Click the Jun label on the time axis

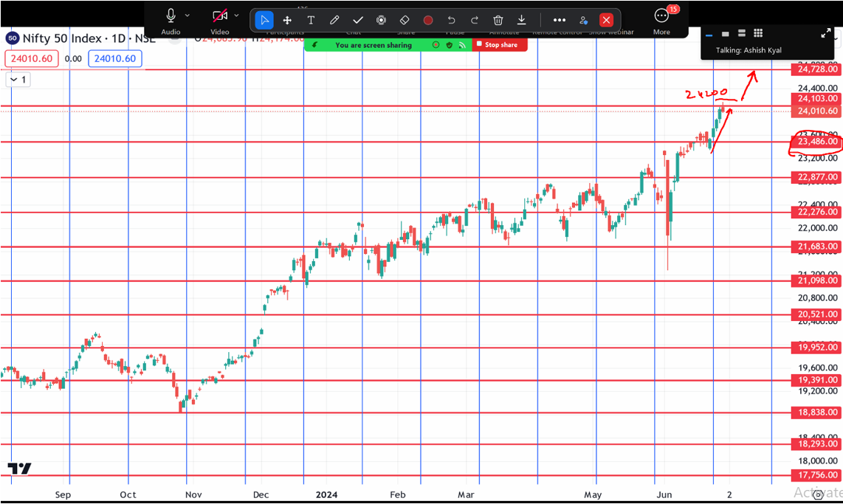click(x=664, y=495)
